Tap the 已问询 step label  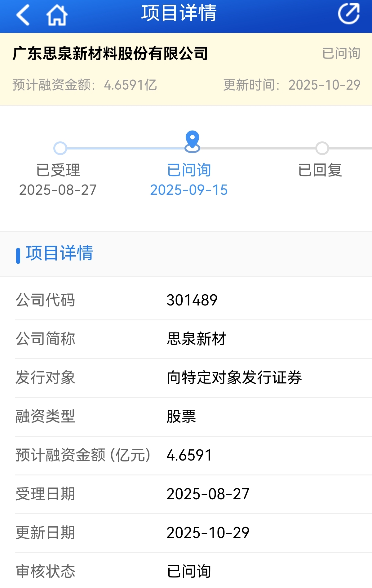point(189,170)
